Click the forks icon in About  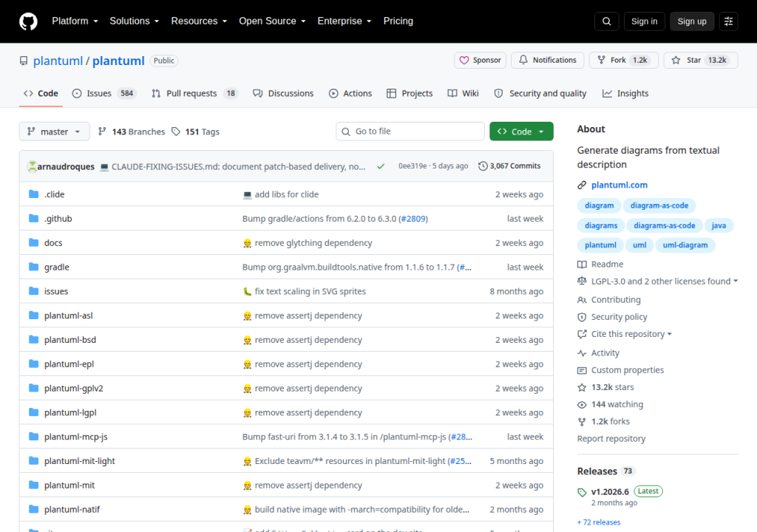tap(582, 421)
